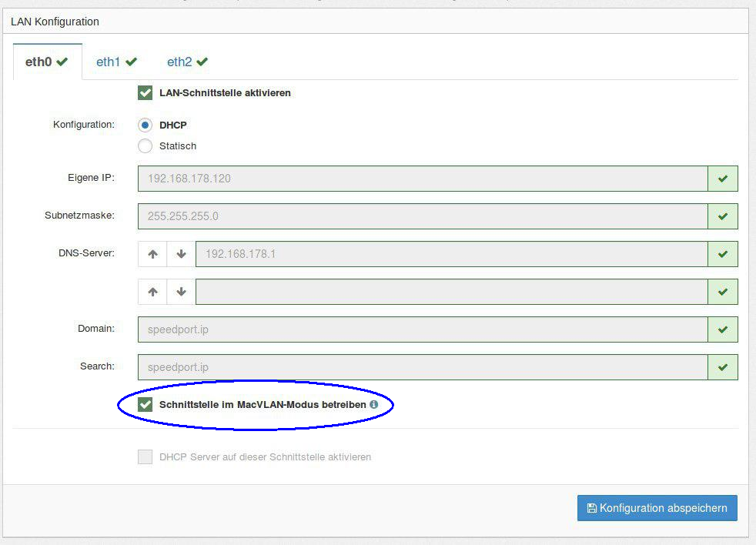Enable DHCP Server auf dieser Schnittstelle checkbox

pos(145,457)
